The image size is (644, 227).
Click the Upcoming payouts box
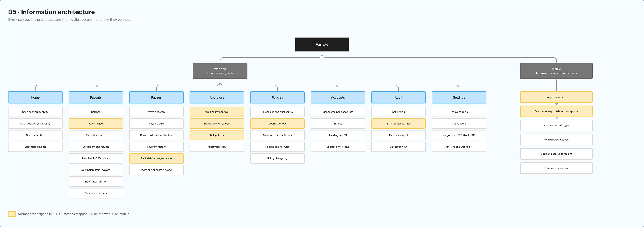(35, 147)
